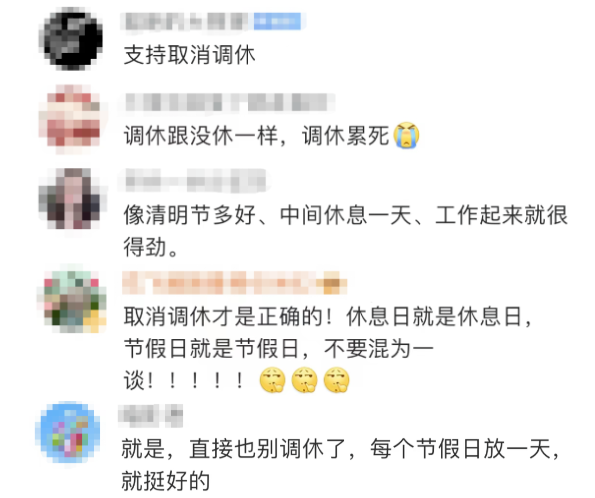Select the comment starting with 取消调休才是正确的

click(x=329, y=348)
